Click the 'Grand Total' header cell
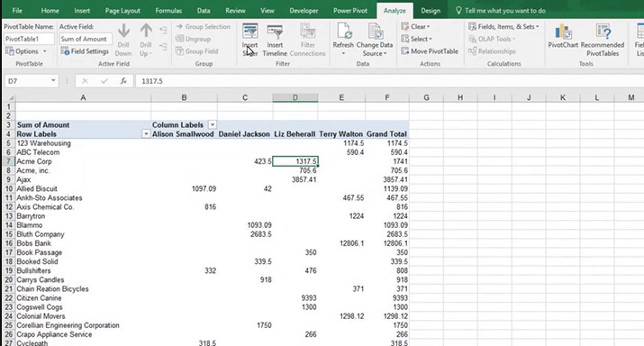Viewport: 644px width, 346px height. (x=387, y=134)
